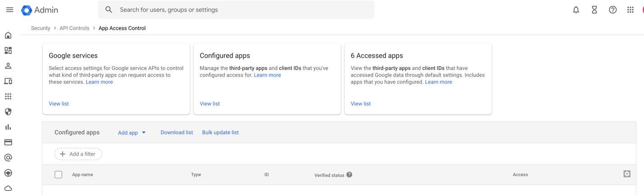Focus the search users, groups or settings field

tap(236, 9)
